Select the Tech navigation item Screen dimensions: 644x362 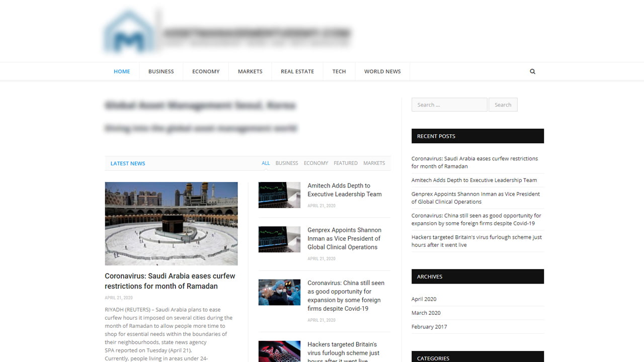pos(339,71)
